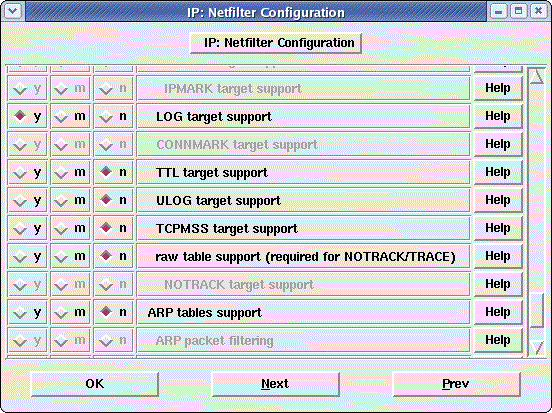Select 'y' for ARP tables support
This screenshot has width=552, height=413.
pyautogui.click(x=27, y=312)
